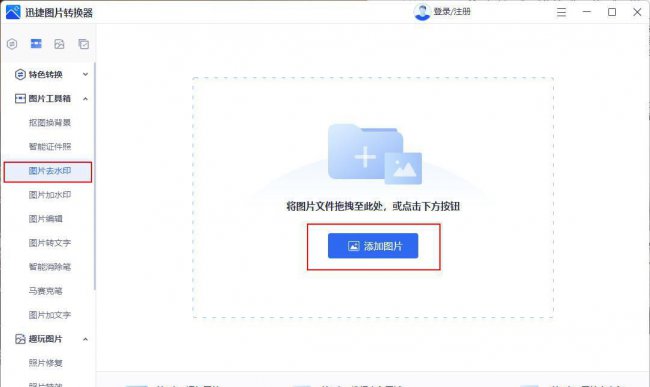This screenshot has height=387, width=650.
Task: Expand the 特色转换 section chevron
Action: pos(85,75)
